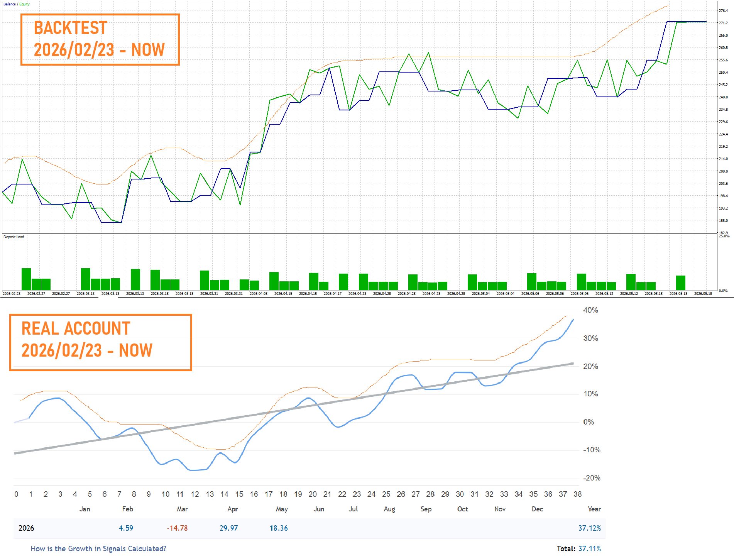734x560 pixels.
Task: Click the yearly growth value 37.12%
Action: tap(590, 528)
